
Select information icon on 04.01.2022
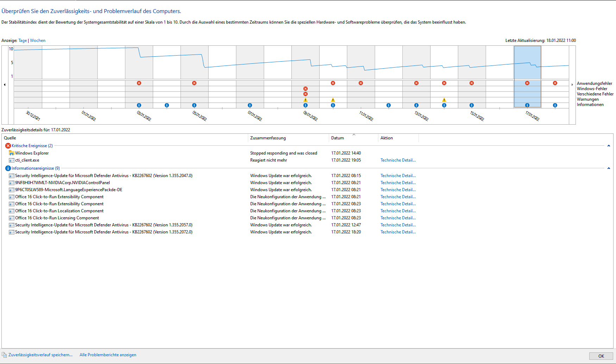(x=167, y=105)
